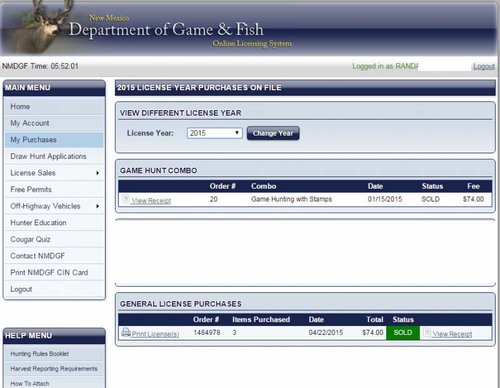
Task: Expand Off-Highway Vehicles submenu arrow
Action: (x=97, y=206)
